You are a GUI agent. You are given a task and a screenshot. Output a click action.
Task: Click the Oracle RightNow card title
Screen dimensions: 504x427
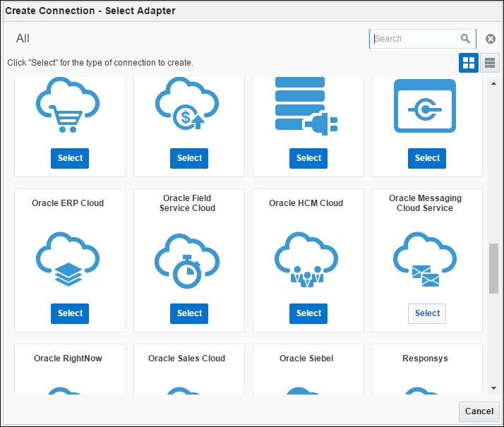[68, 359]
